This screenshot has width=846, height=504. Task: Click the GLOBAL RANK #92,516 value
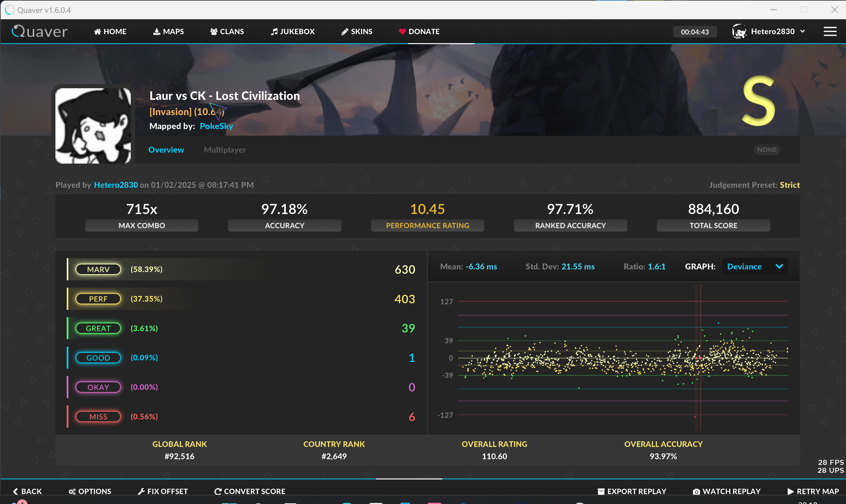(x=179, y=456)
